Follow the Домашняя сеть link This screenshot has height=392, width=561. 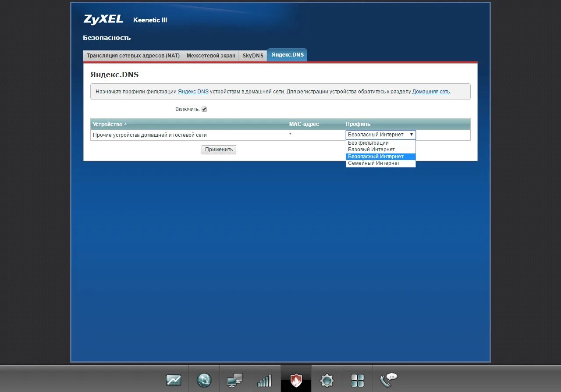431,92
